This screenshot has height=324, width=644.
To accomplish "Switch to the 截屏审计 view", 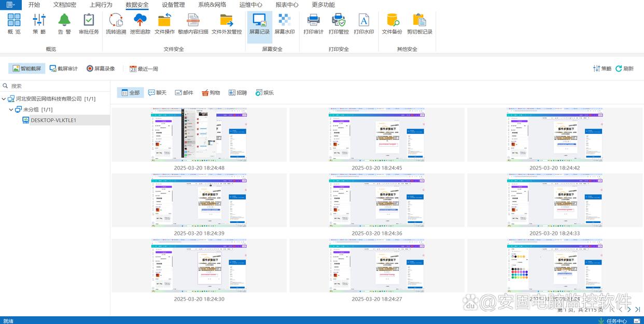I will [63, 68].
